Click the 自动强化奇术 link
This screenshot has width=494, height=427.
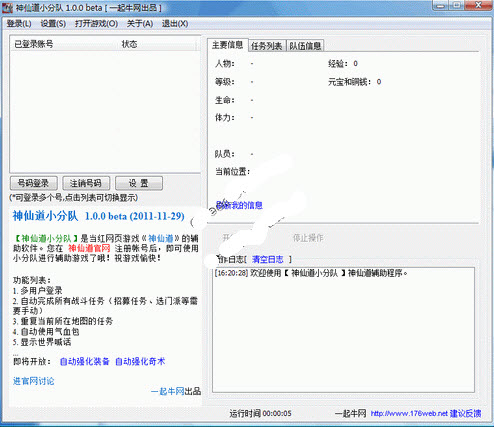(x=140, y=361)
